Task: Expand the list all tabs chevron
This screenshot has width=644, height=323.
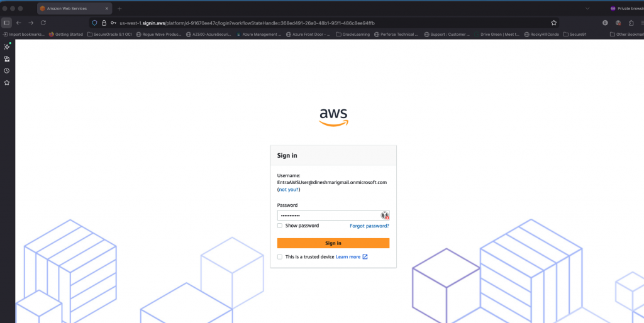Action: pos(587,9)
